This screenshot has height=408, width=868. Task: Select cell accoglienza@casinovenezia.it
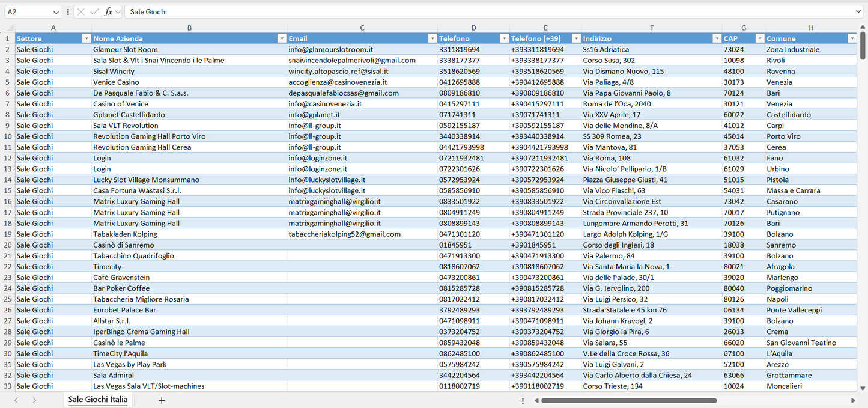coord(362,82)
